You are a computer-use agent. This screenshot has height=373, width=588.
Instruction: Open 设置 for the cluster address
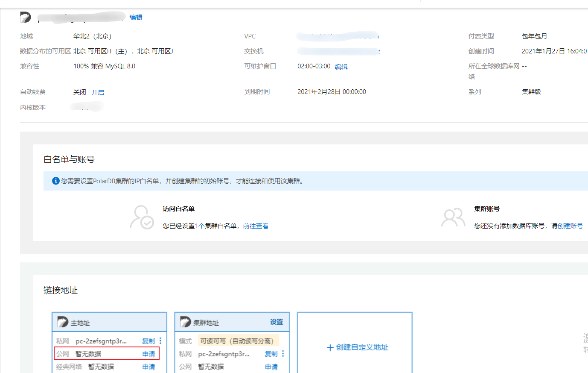277,322
